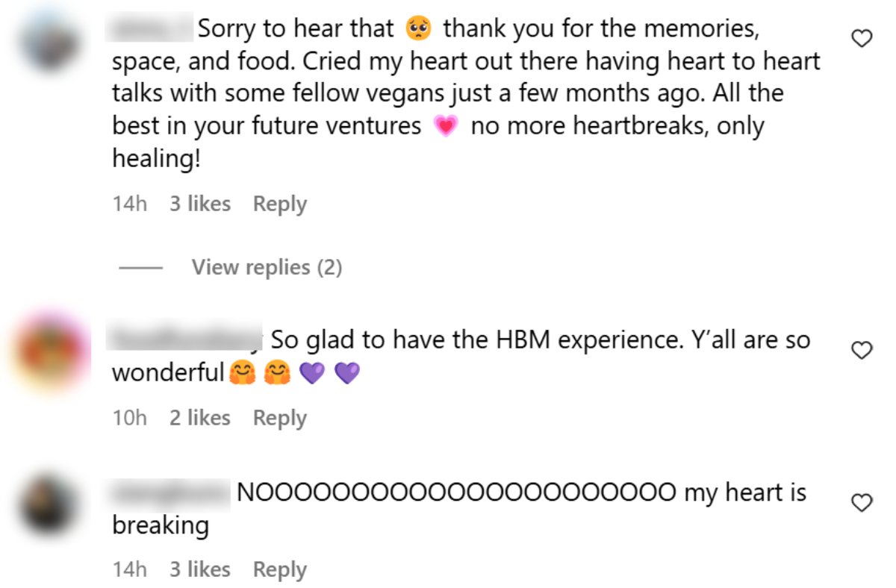Show '3 likes' list under 'my heart is breaking'
896x588 pixels.
(199, 569)
